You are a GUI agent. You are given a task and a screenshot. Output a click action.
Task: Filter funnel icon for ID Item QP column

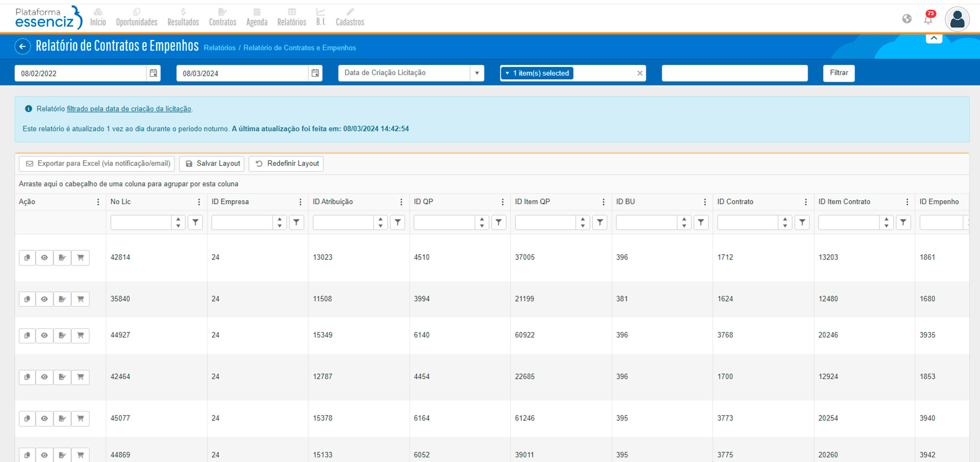point(600,222)
